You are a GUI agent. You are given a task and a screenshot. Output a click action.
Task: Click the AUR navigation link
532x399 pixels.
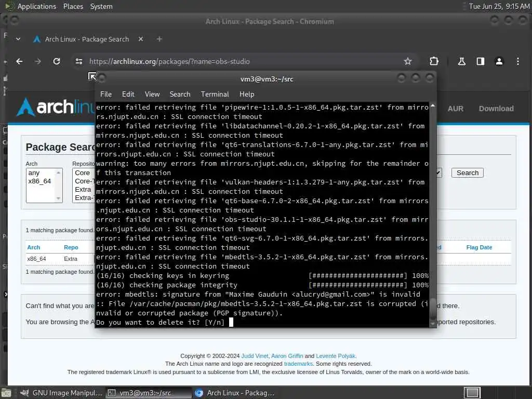(x=455, y=109)
